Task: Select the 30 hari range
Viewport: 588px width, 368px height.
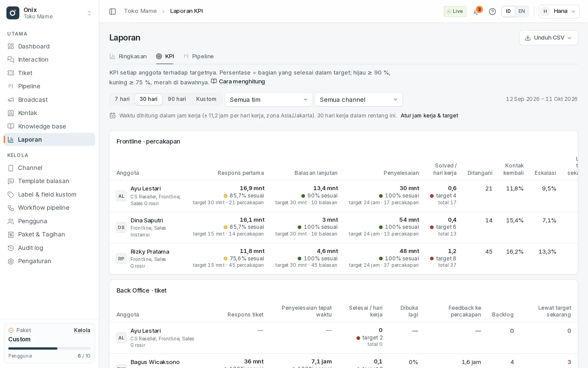Action: tap(149, 99)
